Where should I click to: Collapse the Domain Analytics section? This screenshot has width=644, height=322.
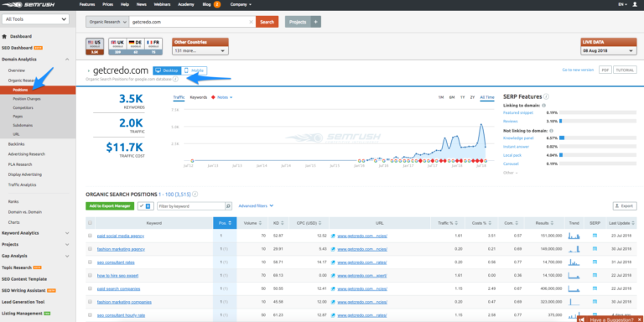tap(67, 60)
